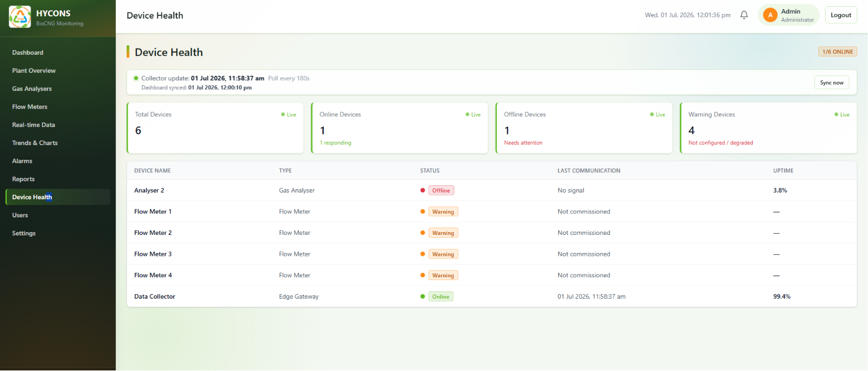Screen dimensions: 868x371
Task: Click Warning badge for Flow Meter 3
Action: 443,254
